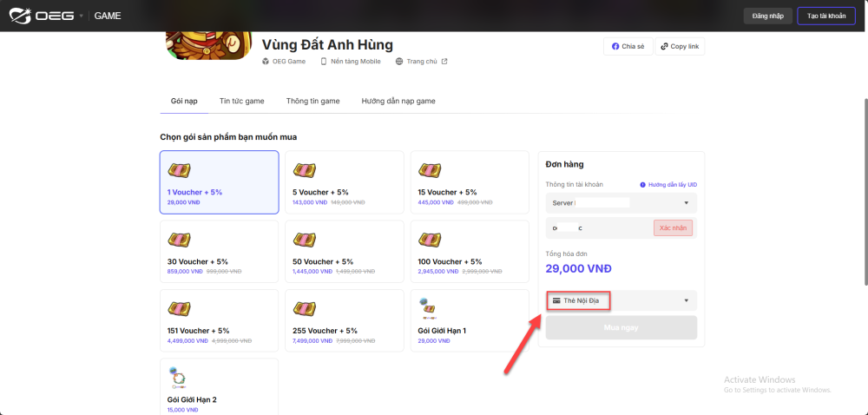Open the Hướng dẫn nạp game tab
Image resolution: width=868 pixels, height=415 pixels.
[398, 101]
